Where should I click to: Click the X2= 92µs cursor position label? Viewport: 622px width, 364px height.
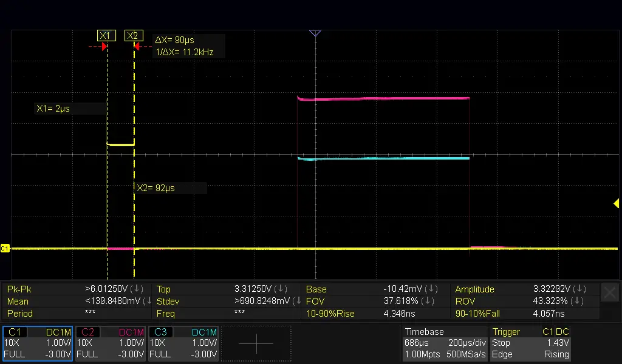155,188
